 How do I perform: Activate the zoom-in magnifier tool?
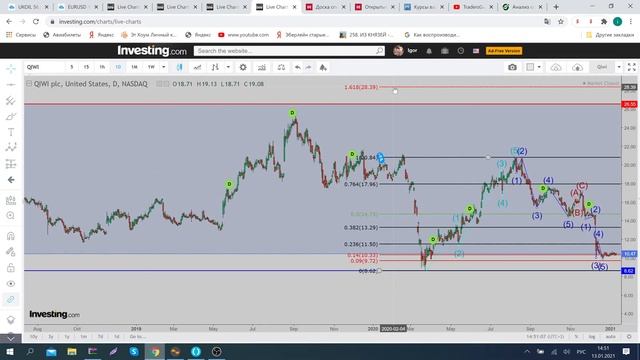pos(11,216)
